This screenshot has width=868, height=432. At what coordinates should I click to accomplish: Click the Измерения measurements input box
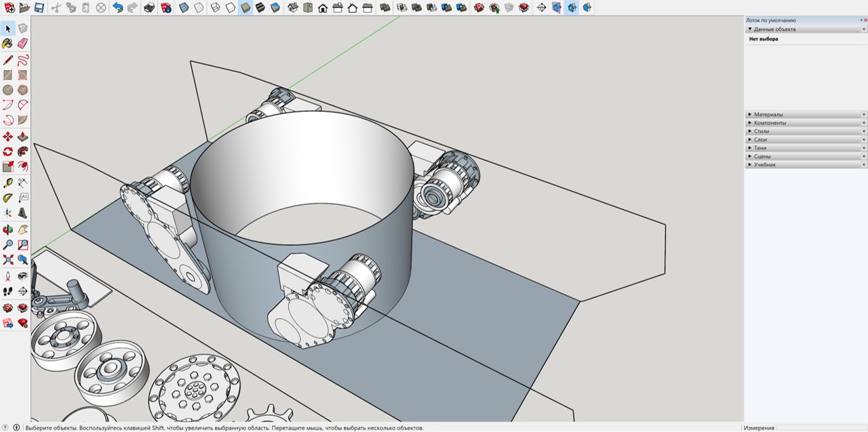(821, 428)
